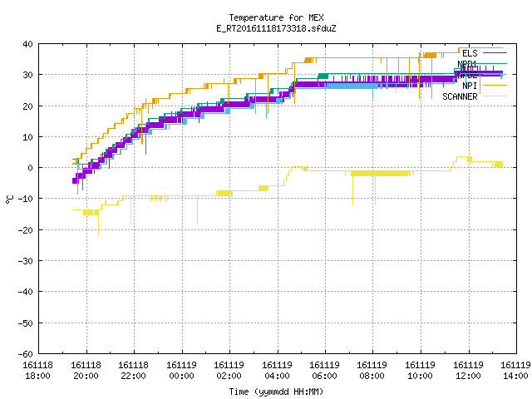The width and height of the screenshot is (532, 399).
Task: Click the y-axis tick label -40
Action: 26,292
